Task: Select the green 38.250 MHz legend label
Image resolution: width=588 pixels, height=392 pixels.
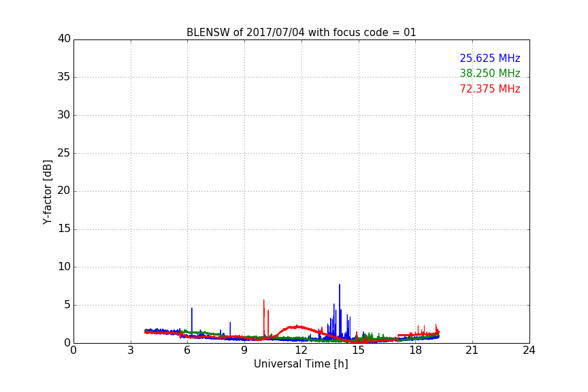Action: coord(490,73)
